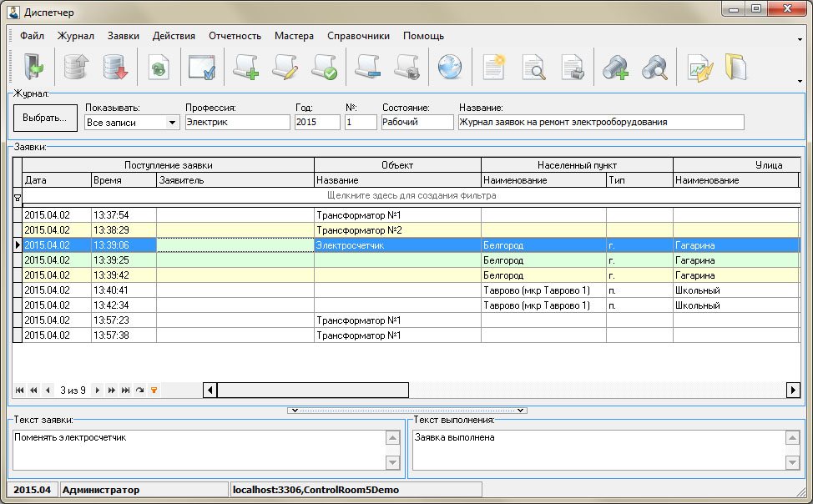Image resolution: width=813 pixels, height=504 pixels.
Task: Click the orange filter icon in navigator
Action: tap(154, 390)
